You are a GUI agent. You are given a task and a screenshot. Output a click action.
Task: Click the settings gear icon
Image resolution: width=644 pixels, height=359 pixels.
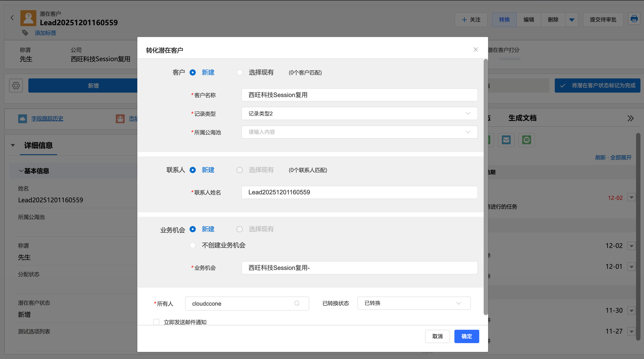click(16, 86)
